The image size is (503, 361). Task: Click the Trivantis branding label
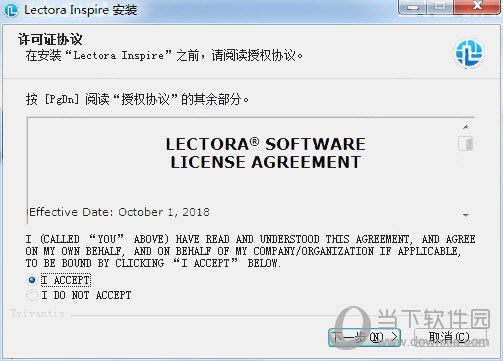click(x=37, y=314)
